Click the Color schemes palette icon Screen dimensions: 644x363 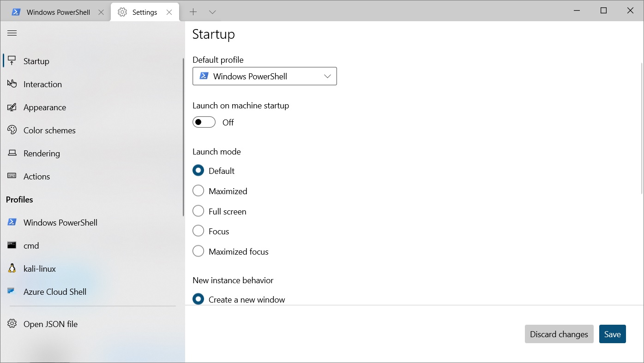click(x=12, y=130)
